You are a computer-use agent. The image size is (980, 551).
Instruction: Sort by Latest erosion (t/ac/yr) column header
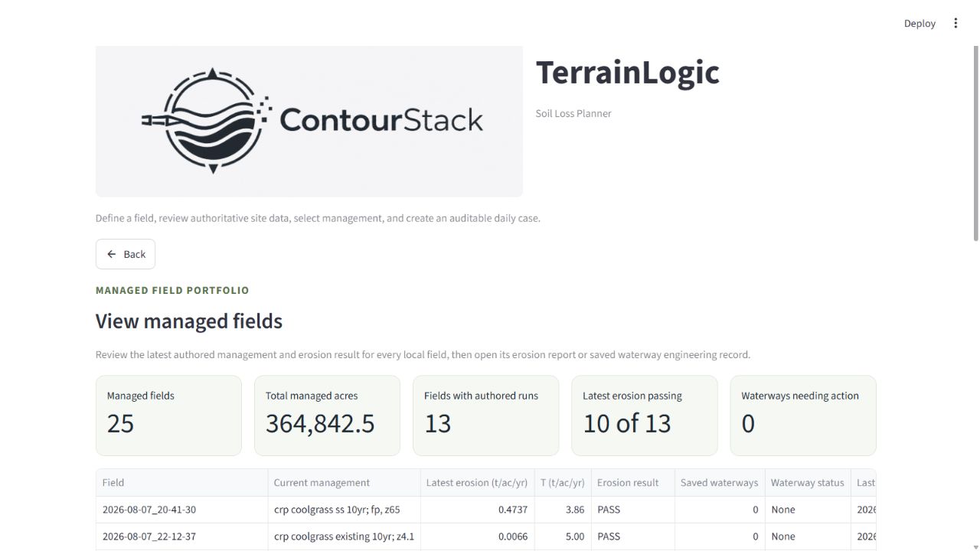coord(477,483)
